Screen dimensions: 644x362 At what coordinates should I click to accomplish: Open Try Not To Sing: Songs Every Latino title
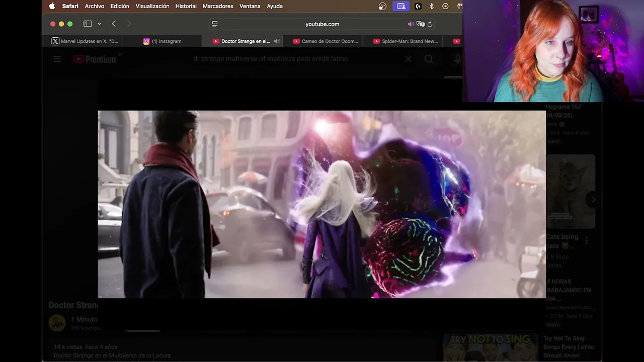569,347
